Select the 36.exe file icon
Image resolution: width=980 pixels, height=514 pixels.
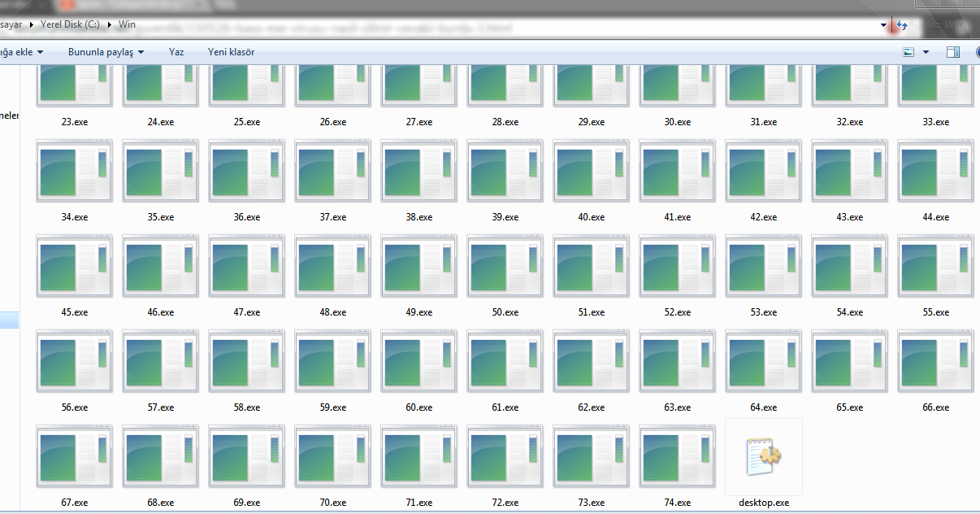pos(247,171)
